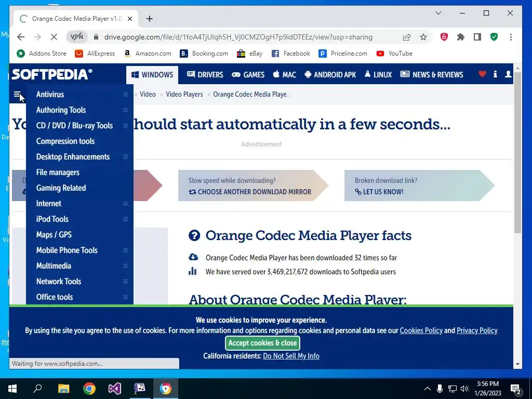Open the CD / DVD / Blu-ray Tools category
Image resolution: width=532 pixels, height=399 pixels.
[74, 126]
